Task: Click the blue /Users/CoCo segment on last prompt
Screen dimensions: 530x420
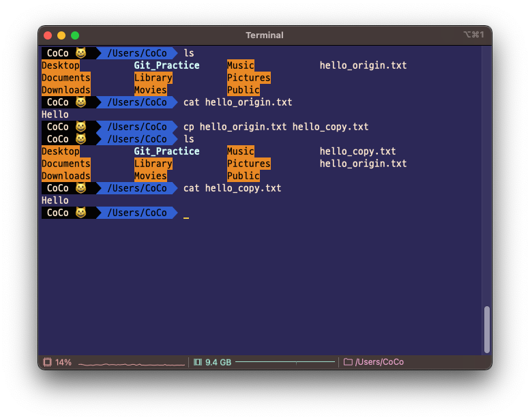Action: point(137,213)
